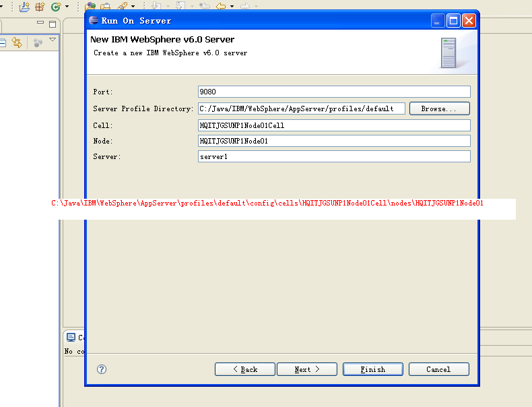Click the Search flashlight toolbar icon
The width and height of the screenshot is (532, 407).
[122, 6]
